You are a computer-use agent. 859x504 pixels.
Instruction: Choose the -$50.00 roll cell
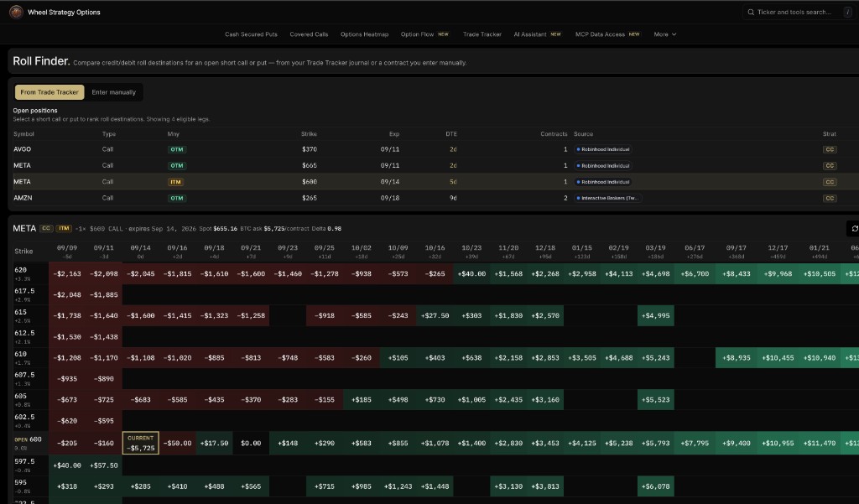tap(178, 443)
